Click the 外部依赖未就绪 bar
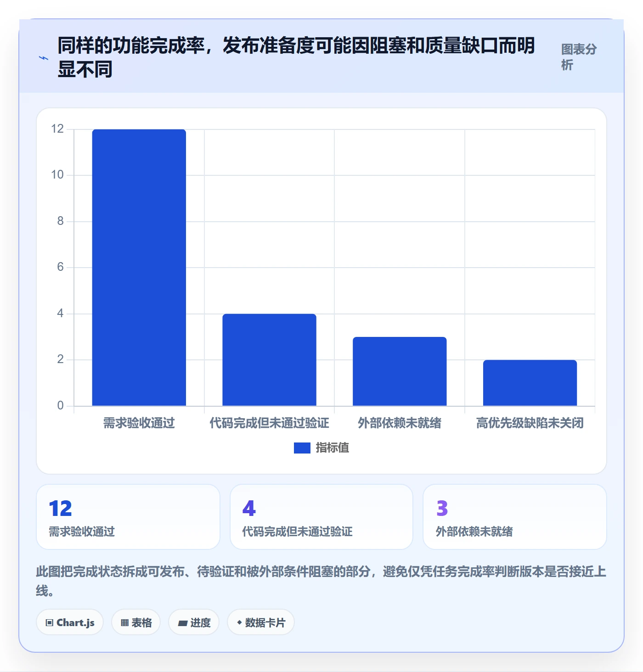 coord(400,371)
